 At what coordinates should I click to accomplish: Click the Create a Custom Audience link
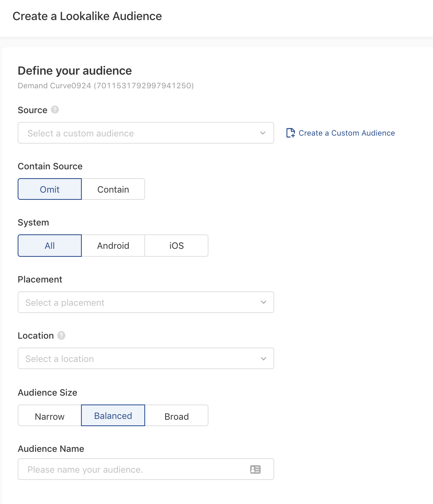pyautogui.click(x=346, y=133)
